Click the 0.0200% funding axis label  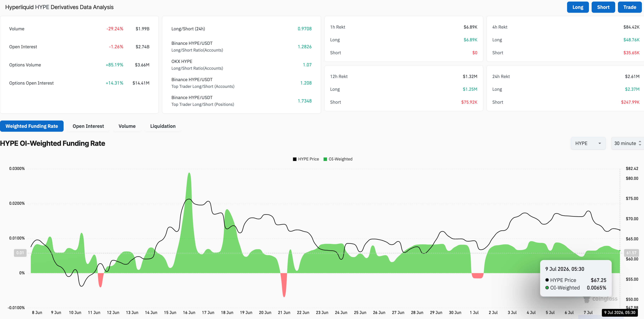[17, 203]
